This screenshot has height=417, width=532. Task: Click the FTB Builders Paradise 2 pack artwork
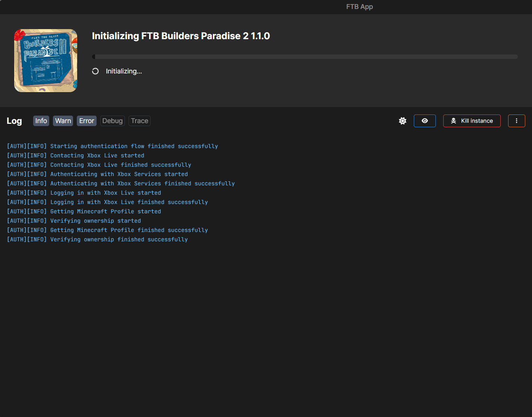pos(46,60)
